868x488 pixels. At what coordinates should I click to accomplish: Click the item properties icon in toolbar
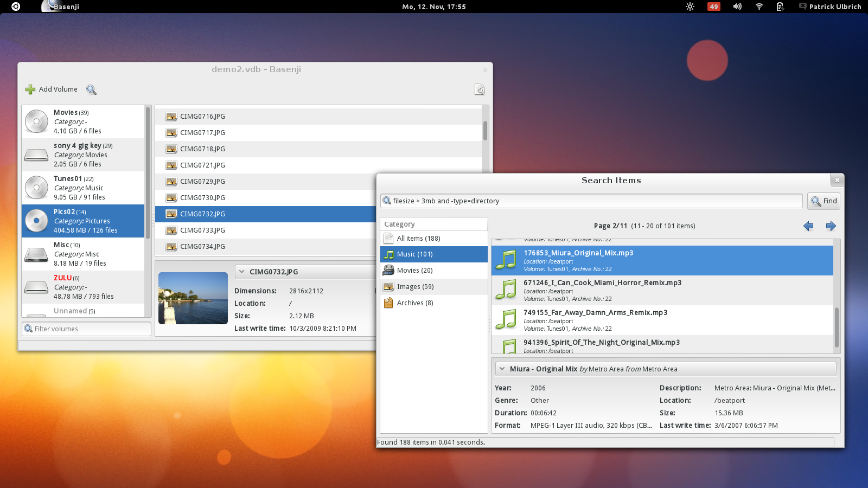pos(480,89)
